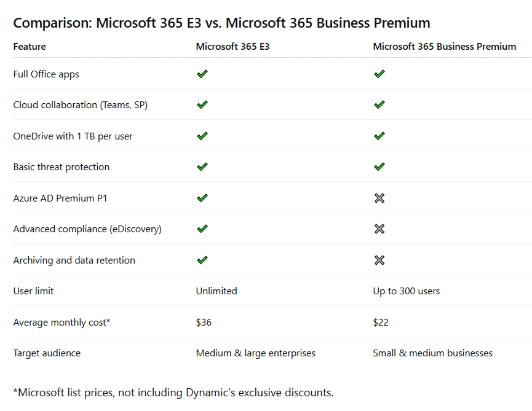Click E3 checkmark for Archiving and data retention
This screenshot has width=532, height=411.
(202, 260)
